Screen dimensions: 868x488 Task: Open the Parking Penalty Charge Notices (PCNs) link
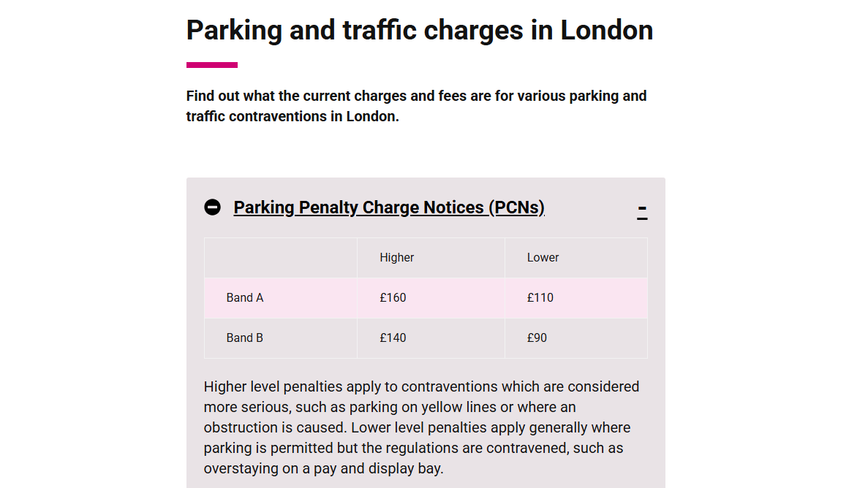pos(389,207)
